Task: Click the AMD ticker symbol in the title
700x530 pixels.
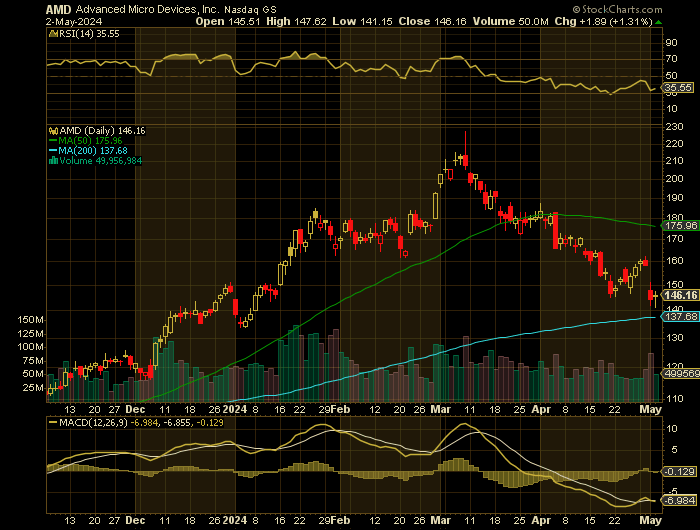Action: click(x=59, y=9)
